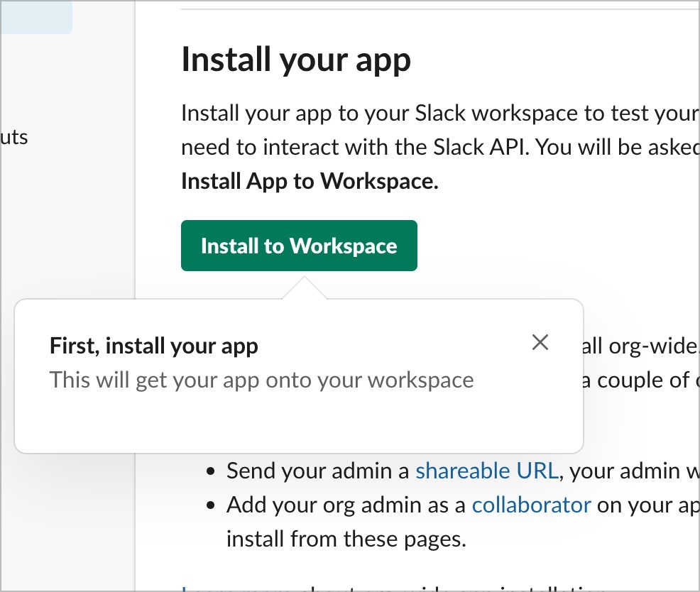
Task: Click 'This will get your app onto your workspace' text
Action: pos(261,380)
